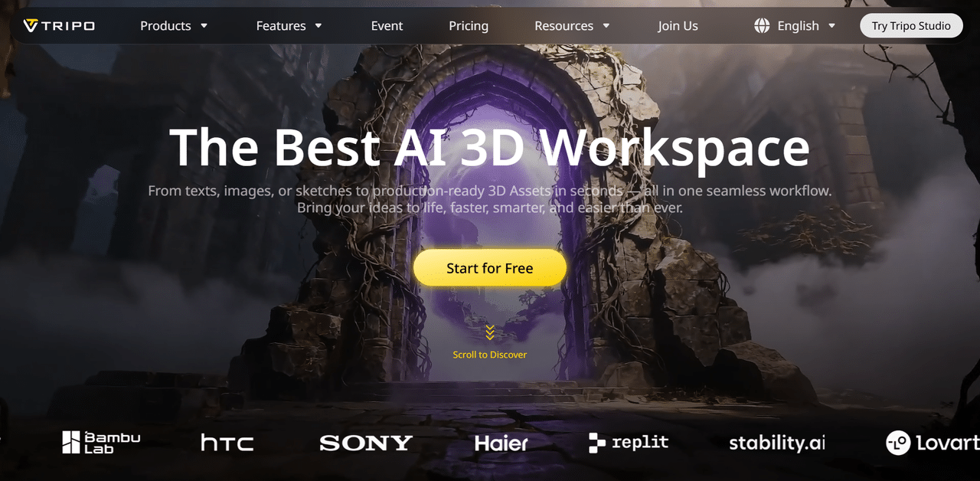Click the Scroll to Discover text

click(x=490, y=354)
